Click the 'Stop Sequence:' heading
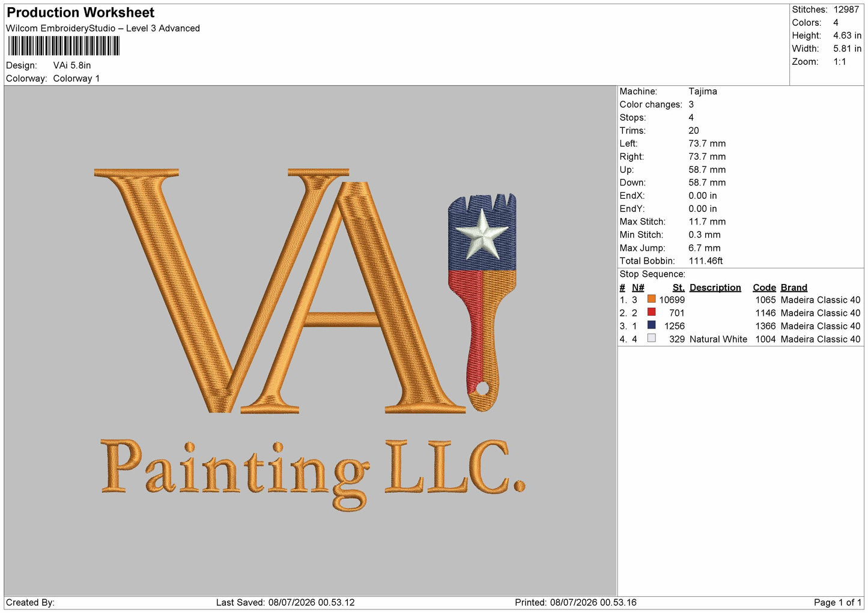Image resolution: width=868 pixels, height=613 pixels. coord(652,274)
